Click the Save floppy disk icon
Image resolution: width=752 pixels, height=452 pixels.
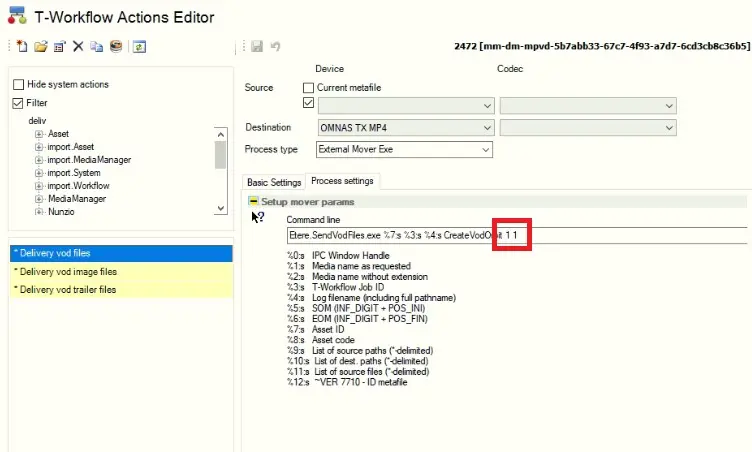(258, 46)
